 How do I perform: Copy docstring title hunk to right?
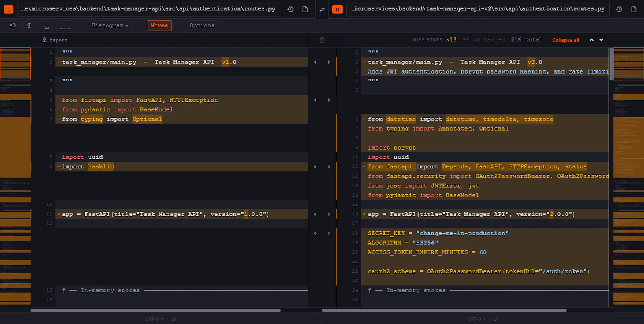329,62
